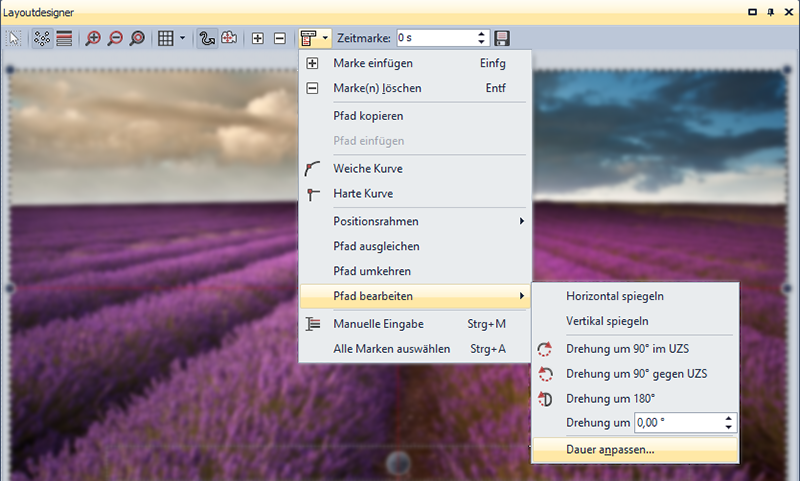Click Dauer anpassen...
The image size is (800, 481).
click(635, 450)
